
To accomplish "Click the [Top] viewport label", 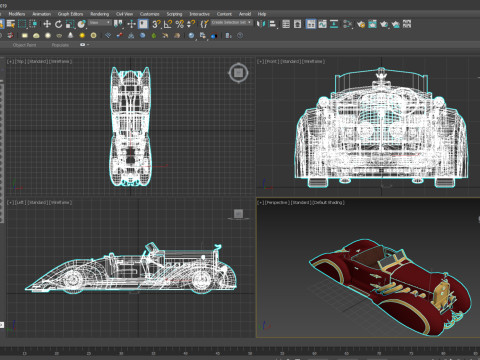I will click(21, 61).
